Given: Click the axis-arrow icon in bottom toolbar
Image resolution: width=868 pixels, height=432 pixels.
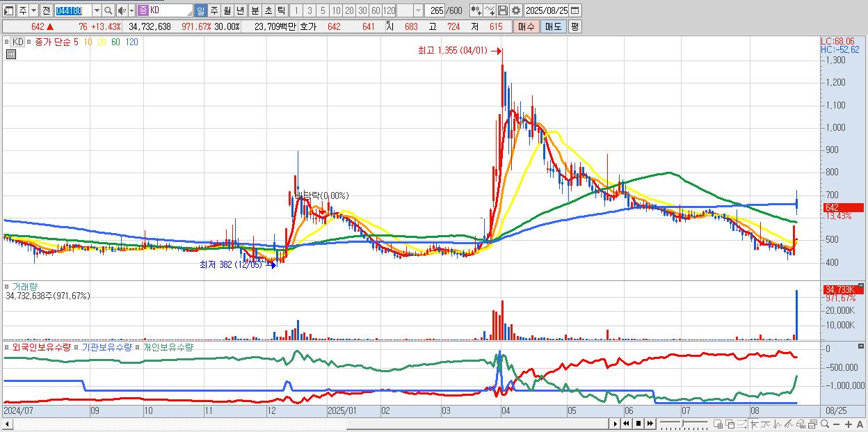Looking at the screenshot, I should coord(754,424).
